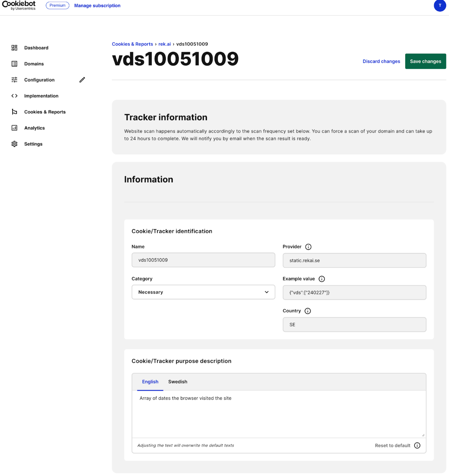Viewport: 449px width, 476px height.
Task: Click the Dashboard grid icon in sidebar
Action: (x=14, y=48)
